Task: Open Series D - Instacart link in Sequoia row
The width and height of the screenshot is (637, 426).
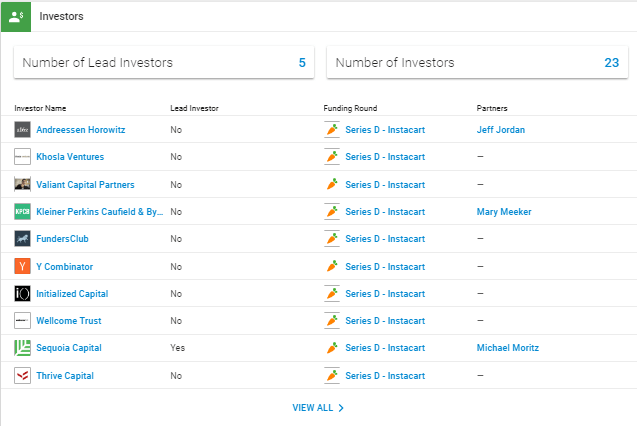Action: pyautogui.click(x=385, y=348)
